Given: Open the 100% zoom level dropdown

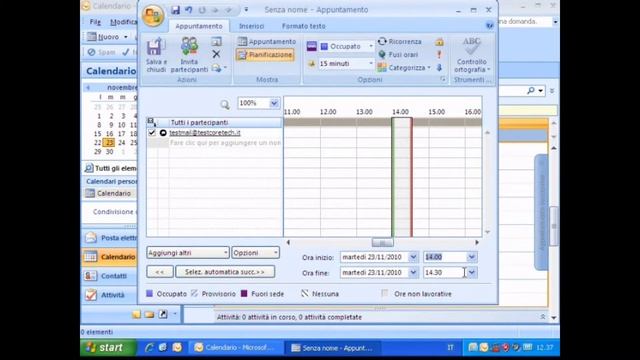Looking at the screenshot, I should tap(274, 103).
